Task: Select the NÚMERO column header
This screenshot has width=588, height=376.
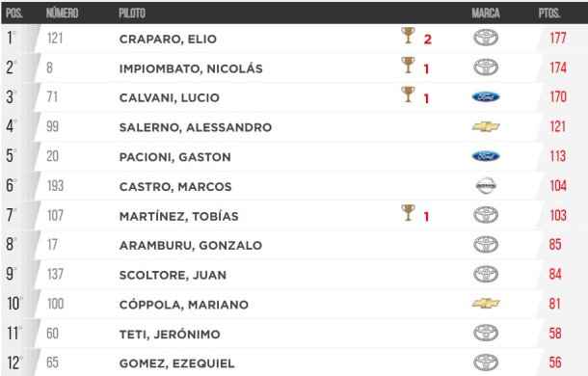Action: click(62, 13)
